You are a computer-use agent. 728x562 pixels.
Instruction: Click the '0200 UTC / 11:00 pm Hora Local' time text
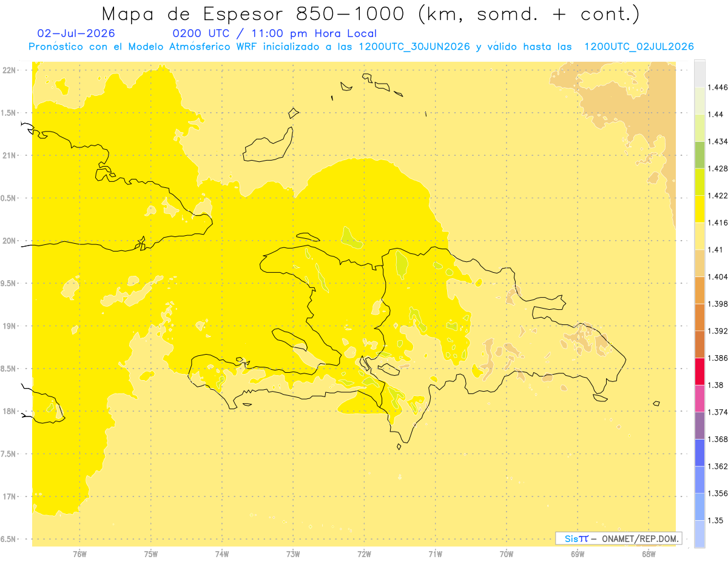275,33
